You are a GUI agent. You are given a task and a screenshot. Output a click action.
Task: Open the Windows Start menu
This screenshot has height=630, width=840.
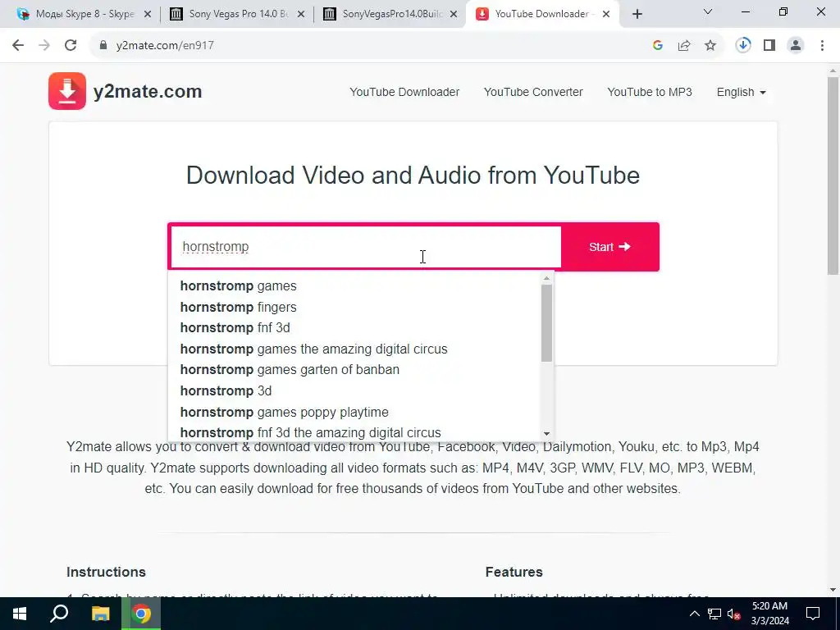click(20, 614)
